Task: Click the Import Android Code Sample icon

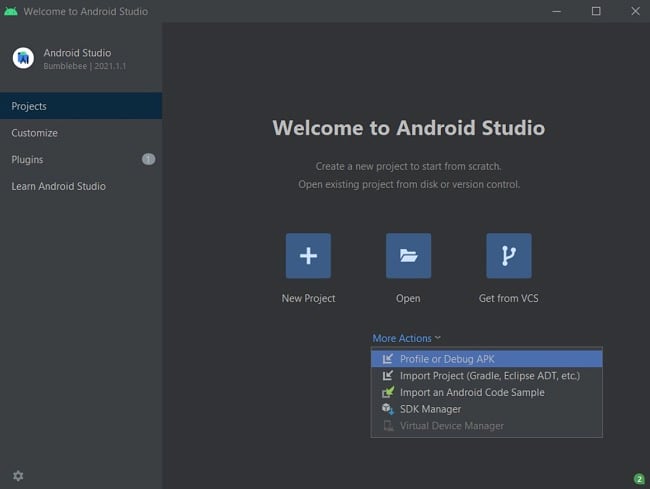Action: [x=388, y=392]
